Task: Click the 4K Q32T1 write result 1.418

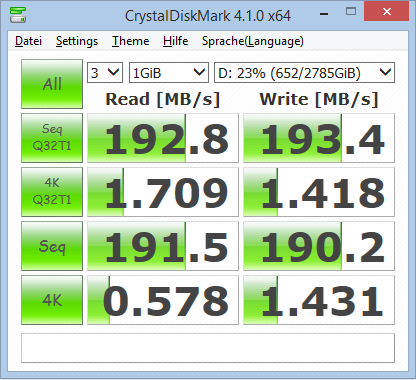Action: [x=319, y=192]
